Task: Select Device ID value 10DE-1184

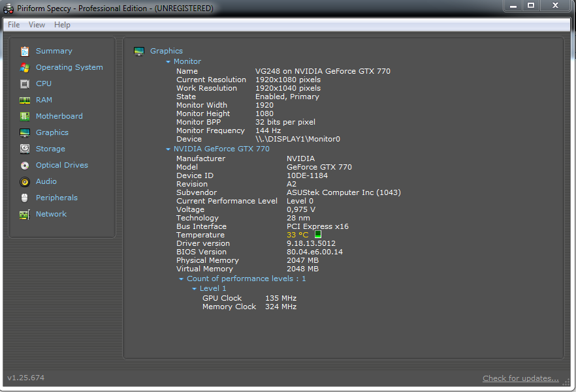Action: (x=307, y=176)
